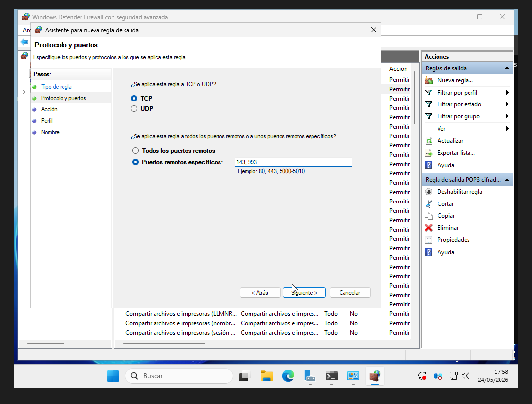532x404 pixels.
Task: Click the Buscar taskbar search box
Action: pyautogui.click(x=179, y=376)
